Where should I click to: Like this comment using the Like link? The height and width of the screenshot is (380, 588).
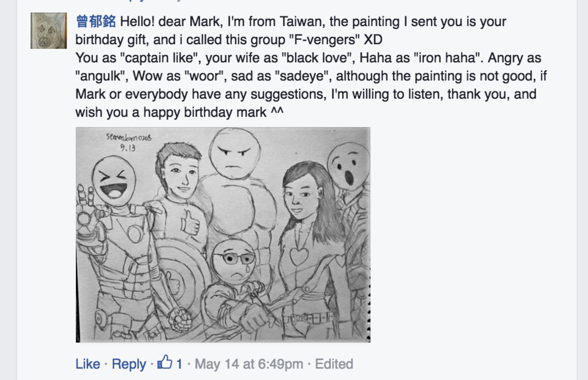point(87,364)
